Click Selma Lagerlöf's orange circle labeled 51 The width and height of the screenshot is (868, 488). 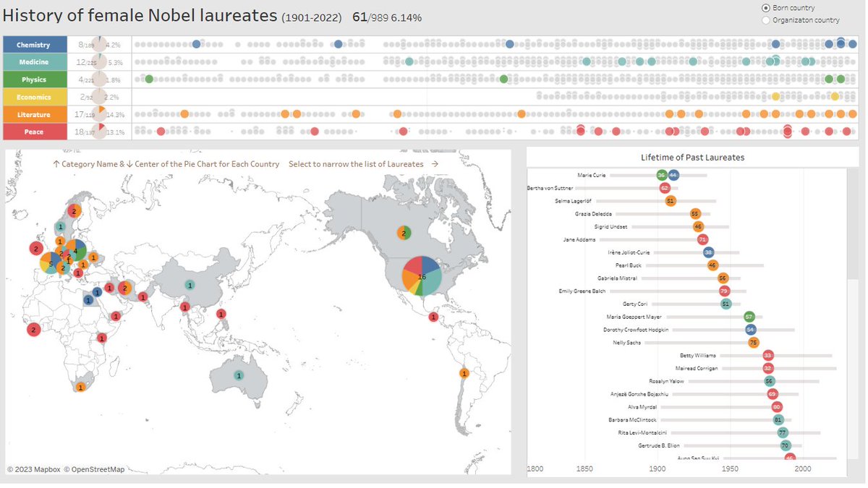pyautogui.click(x=671, y=201)
